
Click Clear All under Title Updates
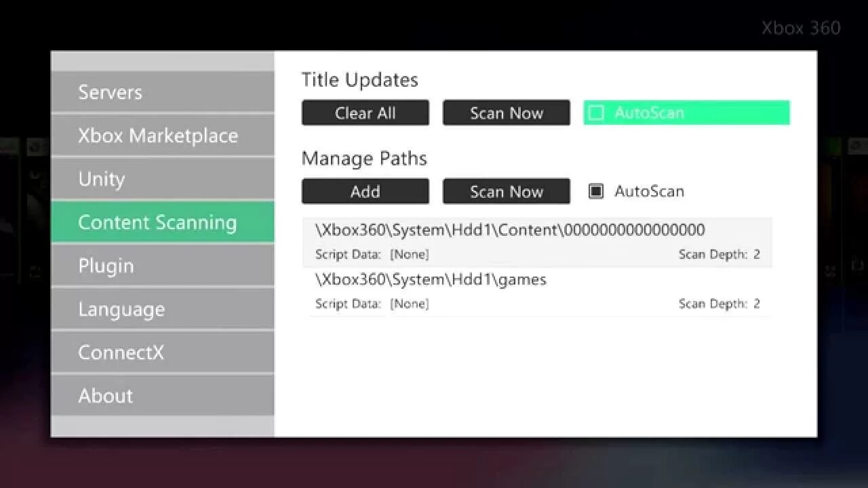pos(366,113)
